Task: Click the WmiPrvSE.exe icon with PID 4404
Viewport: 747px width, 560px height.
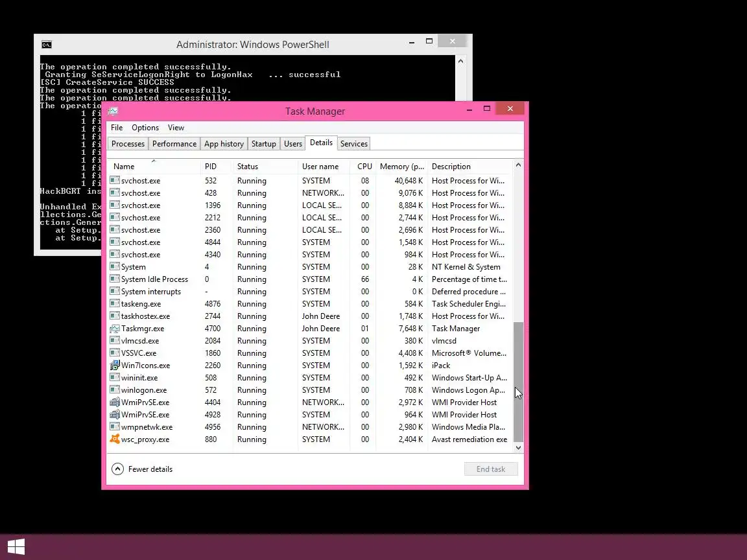Action: click(114, 402)
